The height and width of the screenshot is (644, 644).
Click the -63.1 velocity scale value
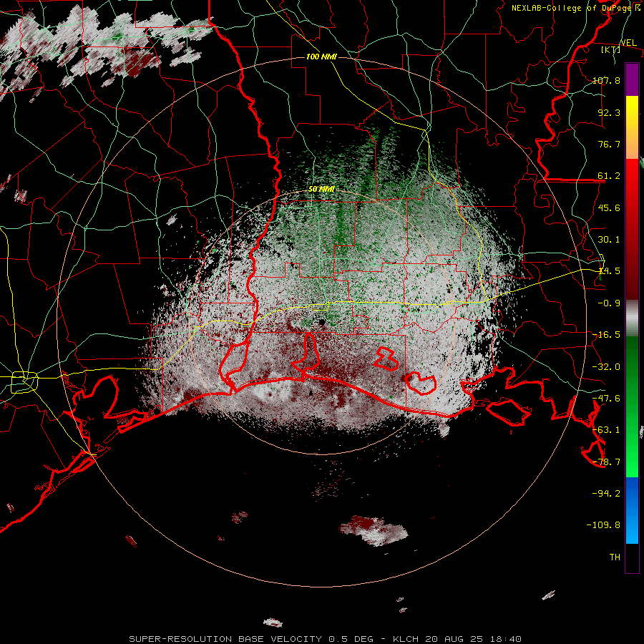(x=606, y=430)
